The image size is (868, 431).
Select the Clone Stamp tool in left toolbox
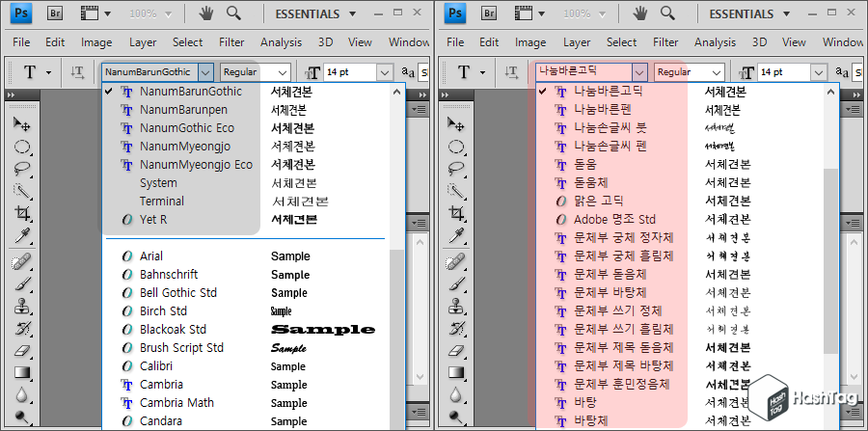pos(21,306)
